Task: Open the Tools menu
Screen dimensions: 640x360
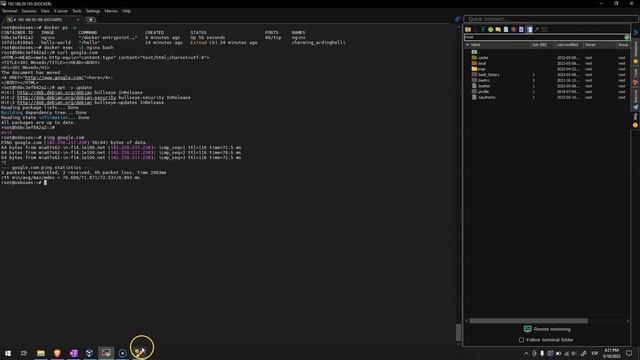Action: (77, 11)
